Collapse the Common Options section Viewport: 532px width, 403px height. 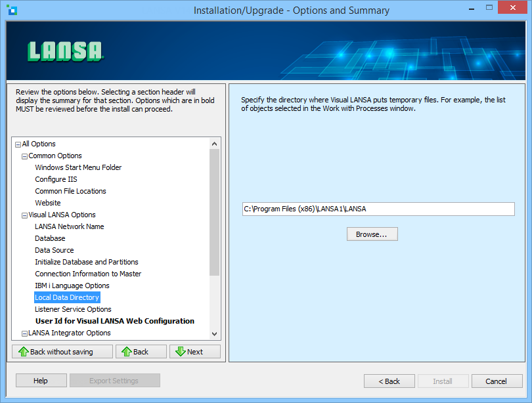(x=24, y=156)
